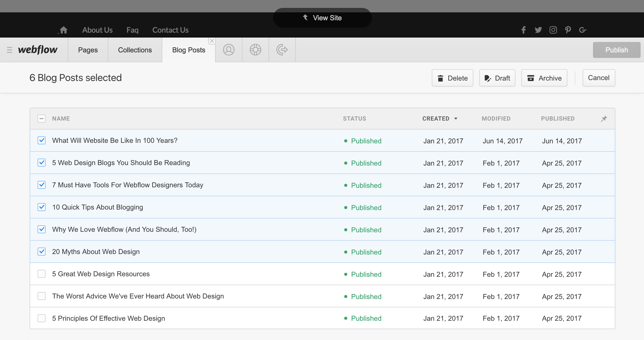The height and width of the screenshot is (340, 644).
Task: Click the Archive button
Action: (x=544, y=78)
